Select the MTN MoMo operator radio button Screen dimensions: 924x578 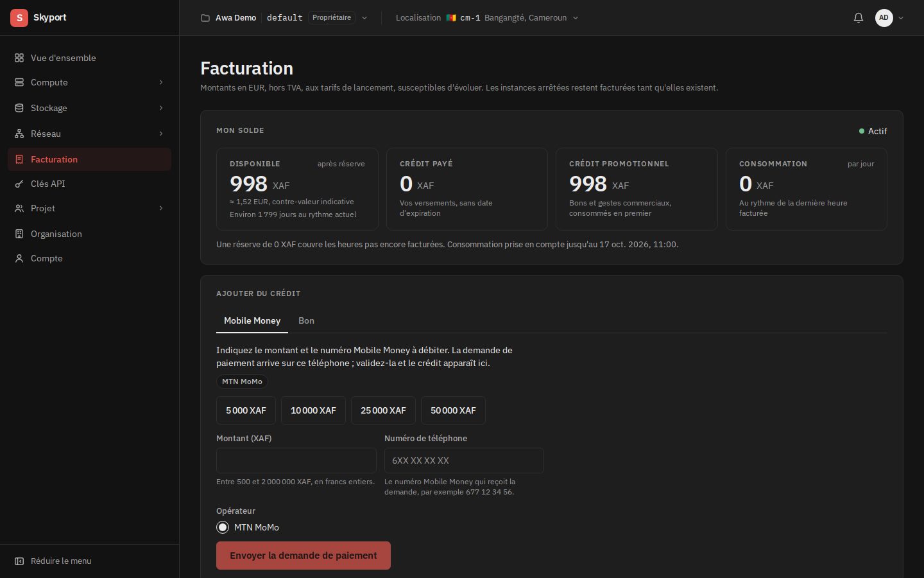pos(223,527)
